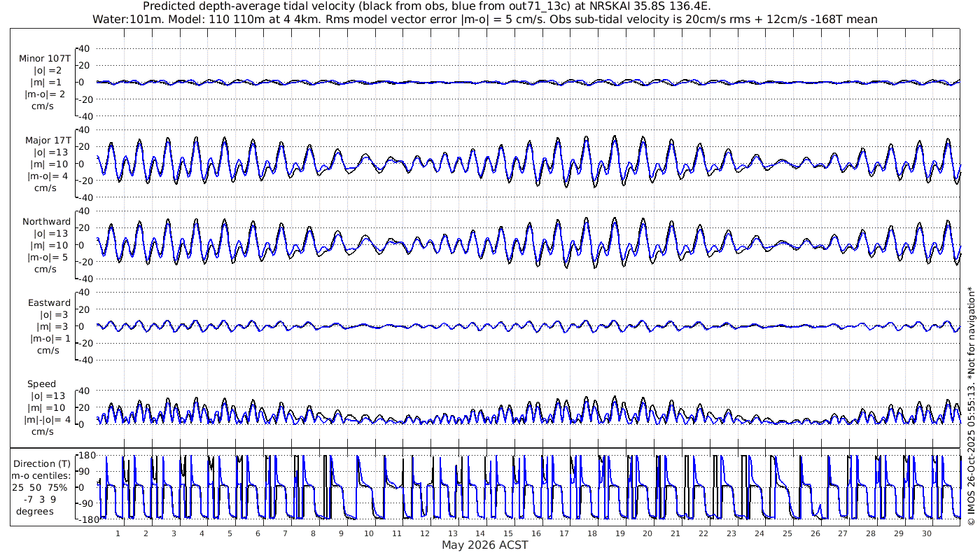
Task: Click the 'Predicted depth-average tidal velocity' title
Action: tap(427, 6)
